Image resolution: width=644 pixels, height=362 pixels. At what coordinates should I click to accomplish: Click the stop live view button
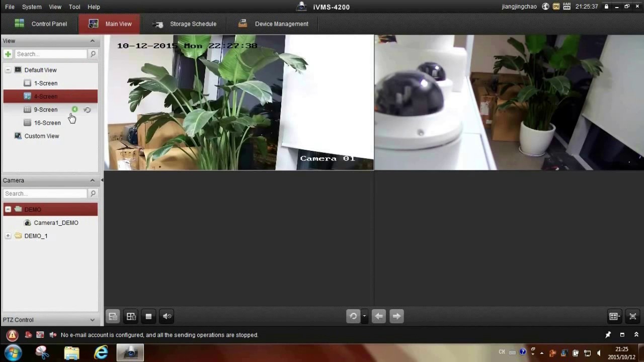tap(148, 316)
